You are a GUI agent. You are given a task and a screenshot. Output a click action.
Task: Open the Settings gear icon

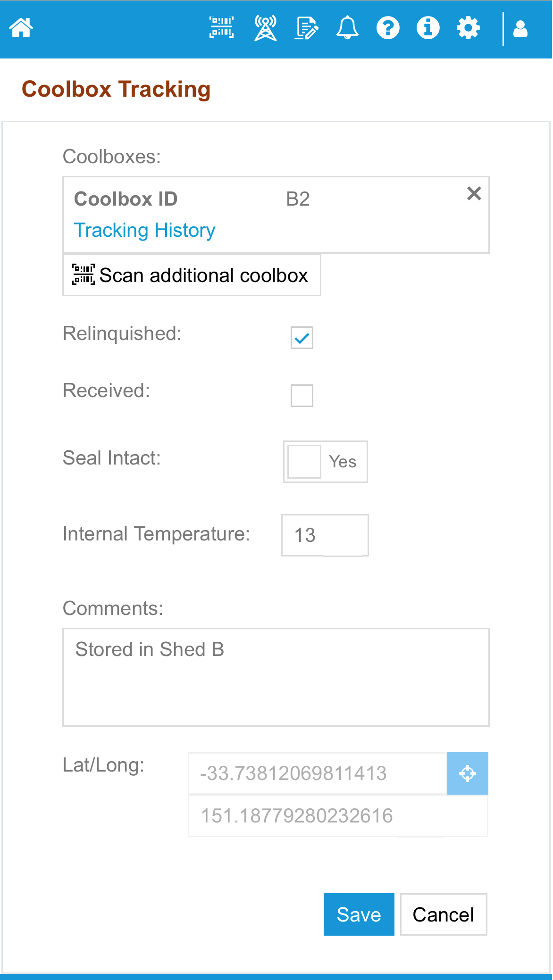click(468, 28)
